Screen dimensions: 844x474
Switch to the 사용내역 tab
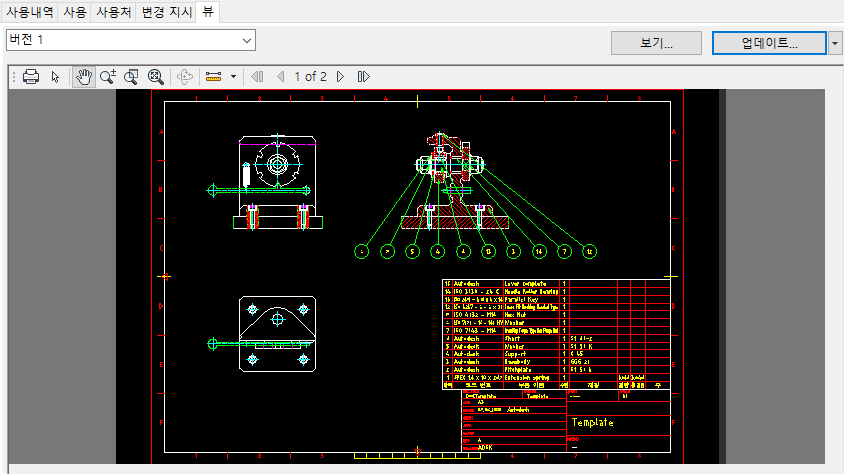(30, 12)
